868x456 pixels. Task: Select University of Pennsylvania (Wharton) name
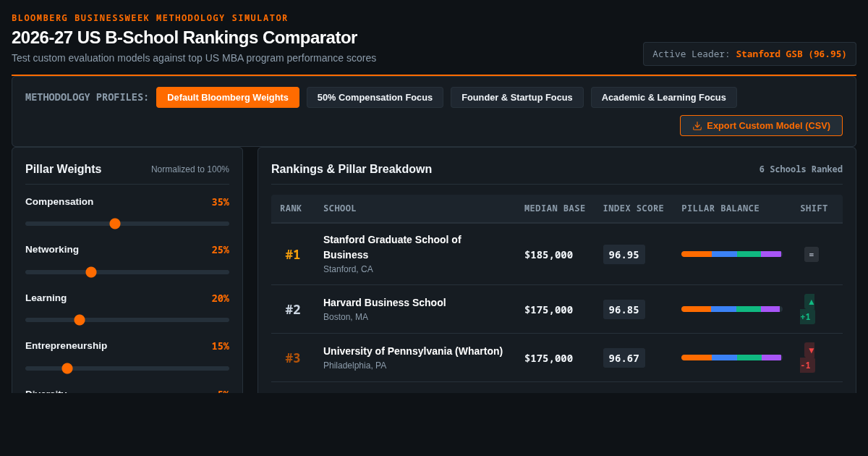click(413, 351)
